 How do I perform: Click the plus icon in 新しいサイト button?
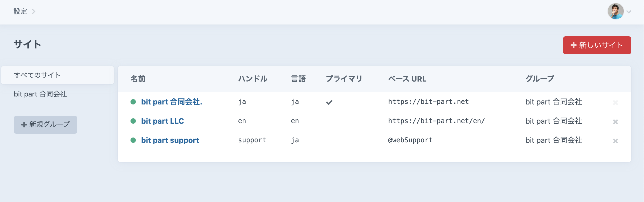pyautogui.click(x=574, y=45)
